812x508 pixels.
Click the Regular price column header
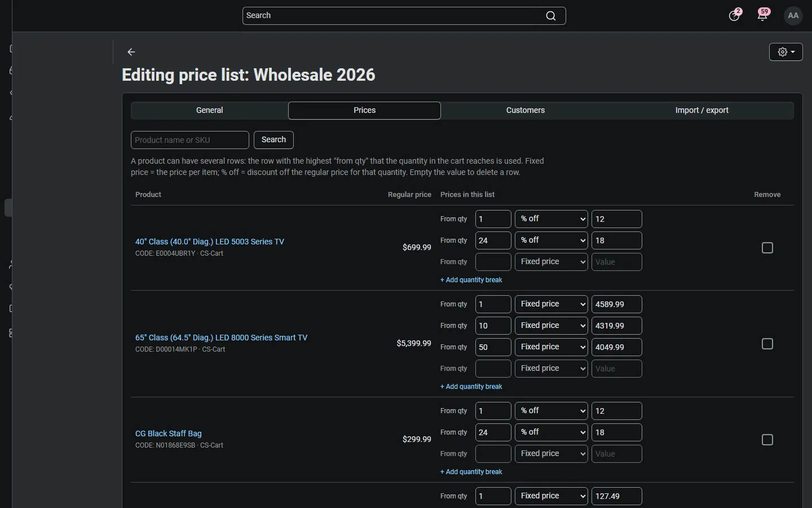[409, 195]
